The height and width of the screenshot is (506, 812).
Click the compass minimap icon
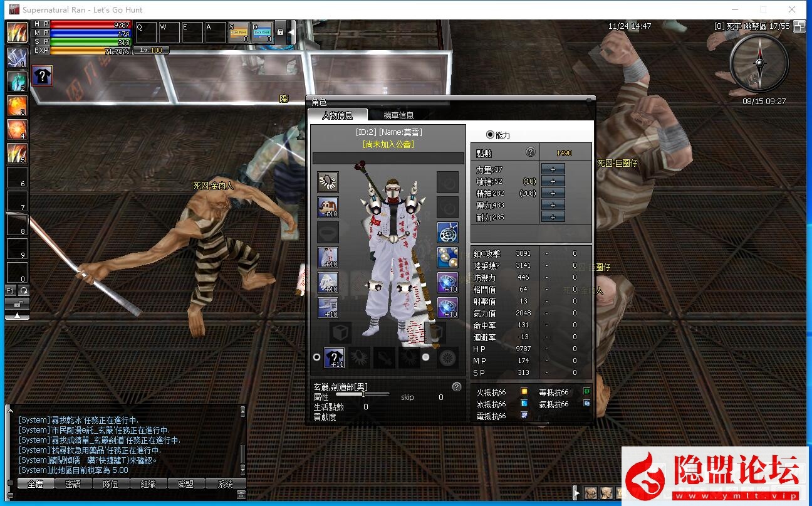pyautogui.click(x=759, y=63)
